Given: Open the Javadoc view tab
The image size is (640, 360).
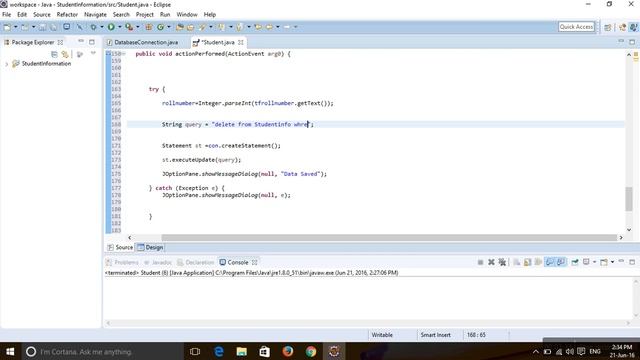Looking at the screenshot, I should (x=157, y=262).
